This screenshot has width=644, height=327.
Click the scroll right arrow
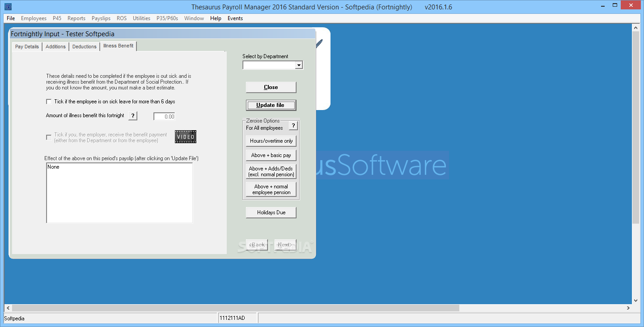pyautogui.click(x=628, y=308)
